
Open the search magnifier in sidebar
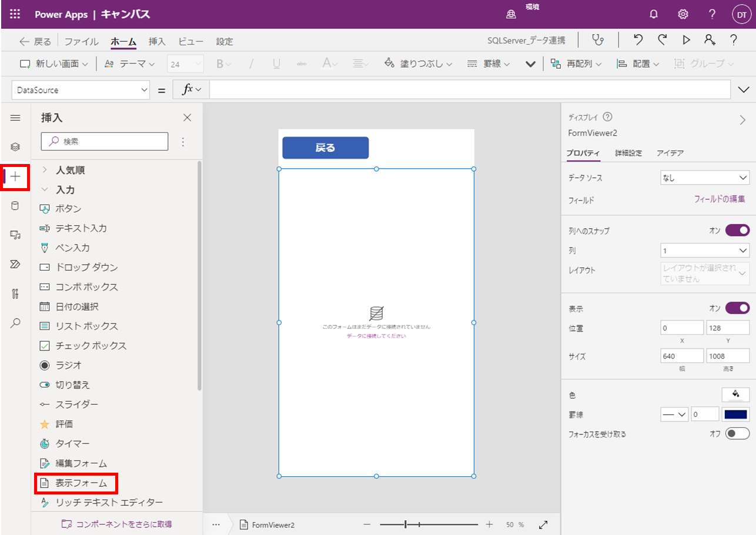pos(15,322)
